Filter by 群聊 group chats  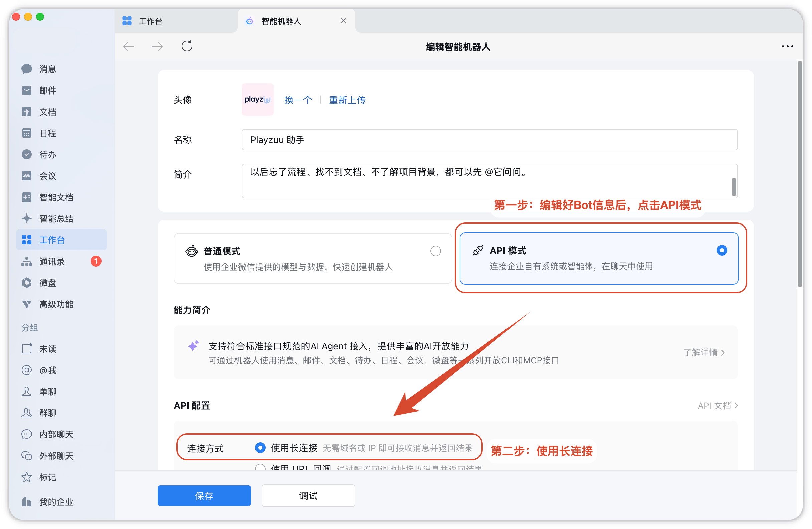click(61, 413)
